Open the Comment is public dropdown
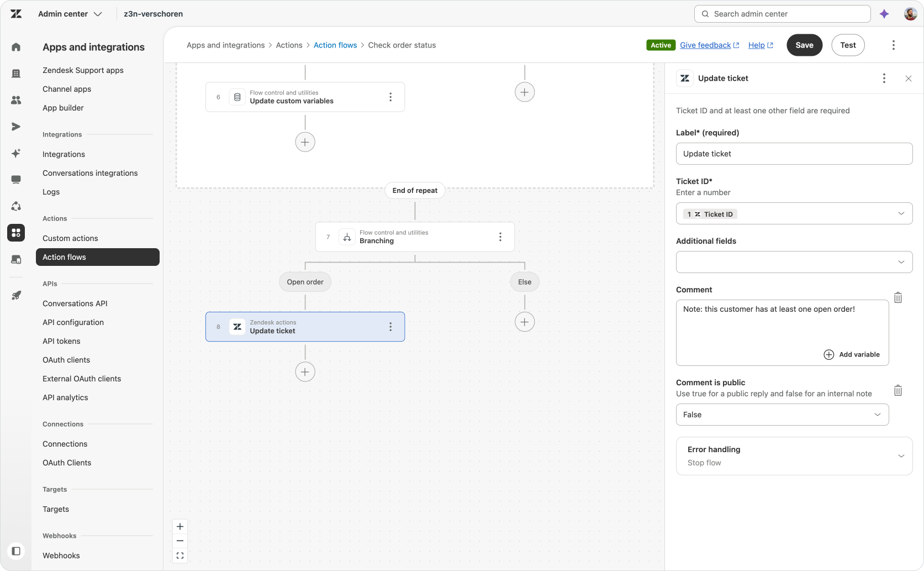This screenshot has height=571, width=924. pos(782,415)
